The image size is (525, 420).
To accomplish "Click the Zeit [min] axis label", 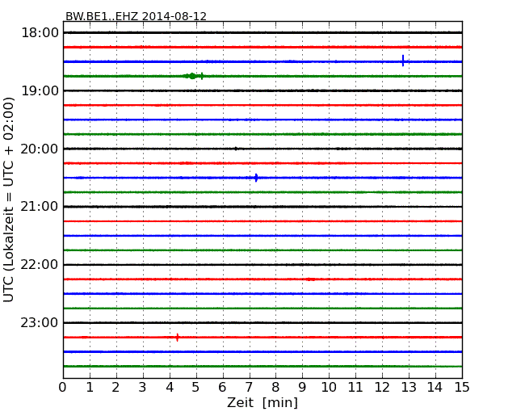I will click(262, 402).
